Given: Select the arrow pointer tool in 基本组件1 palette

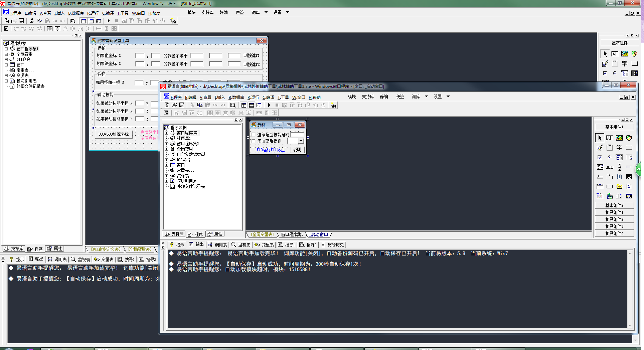Looking at the screenshot, I should [x=600, y=138].
